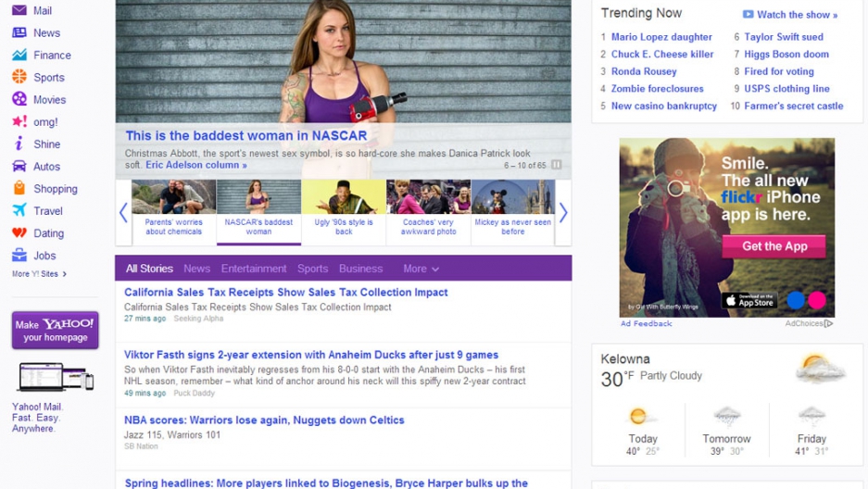The height and width of the screenshot is (489, 868).
Task: Switch to the Business tab
Action: pos(360,269)
